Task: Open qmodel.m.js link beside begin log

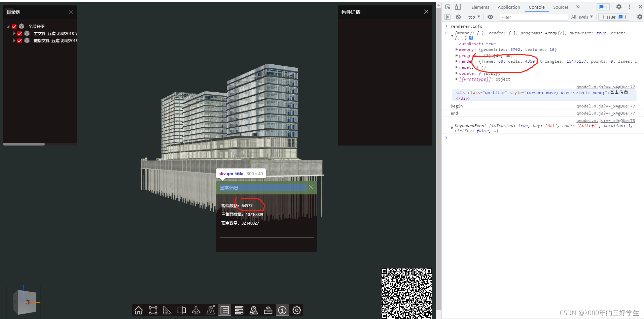Action: tap(606, 106)
